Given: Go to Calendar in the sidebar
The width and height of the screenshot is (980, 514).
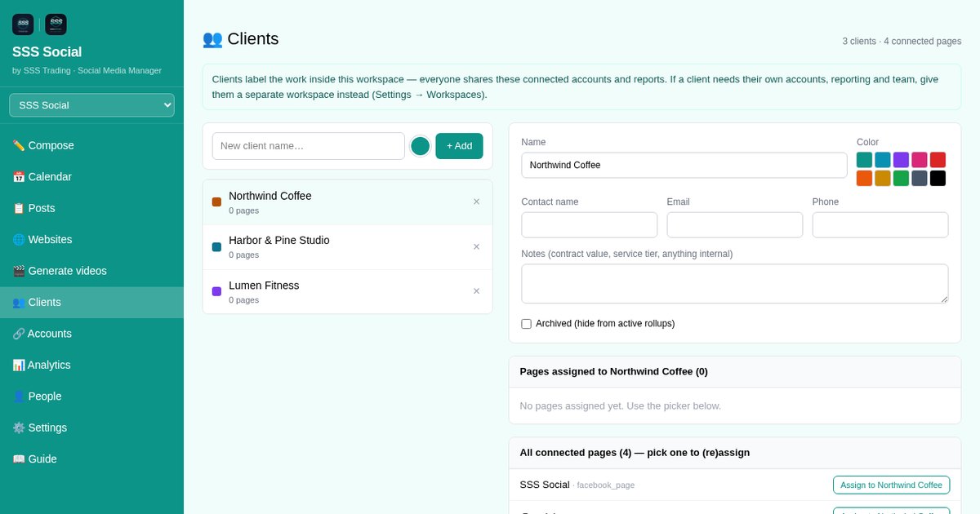Looking at the screenshot, I should point(91,176).
